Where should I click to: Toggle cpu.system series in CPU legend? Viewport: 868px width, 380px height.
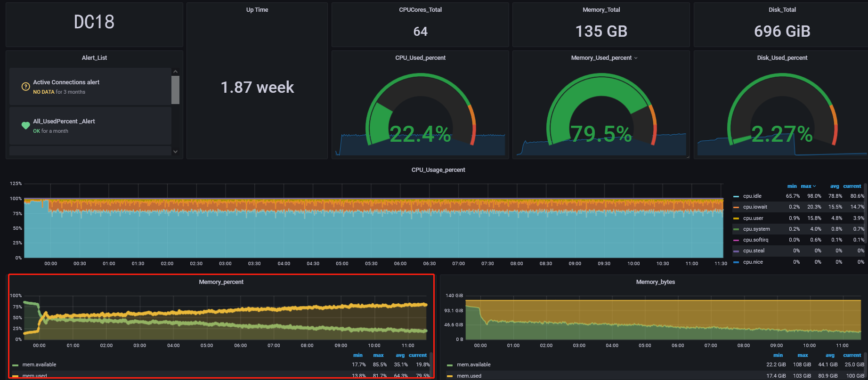(756, 229)
